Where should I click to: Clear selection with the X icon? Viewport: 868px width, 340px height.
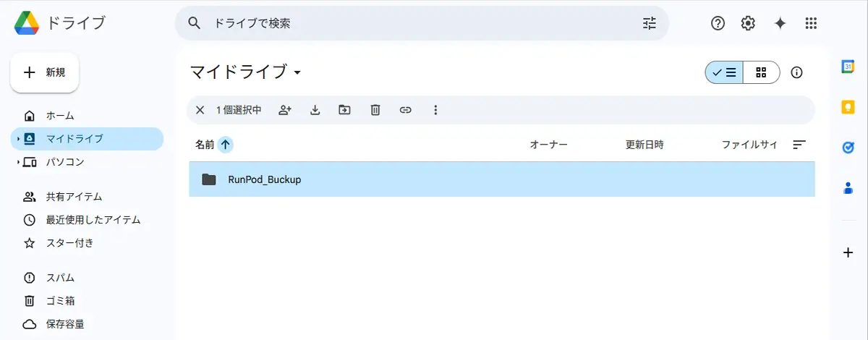point(200,110)
